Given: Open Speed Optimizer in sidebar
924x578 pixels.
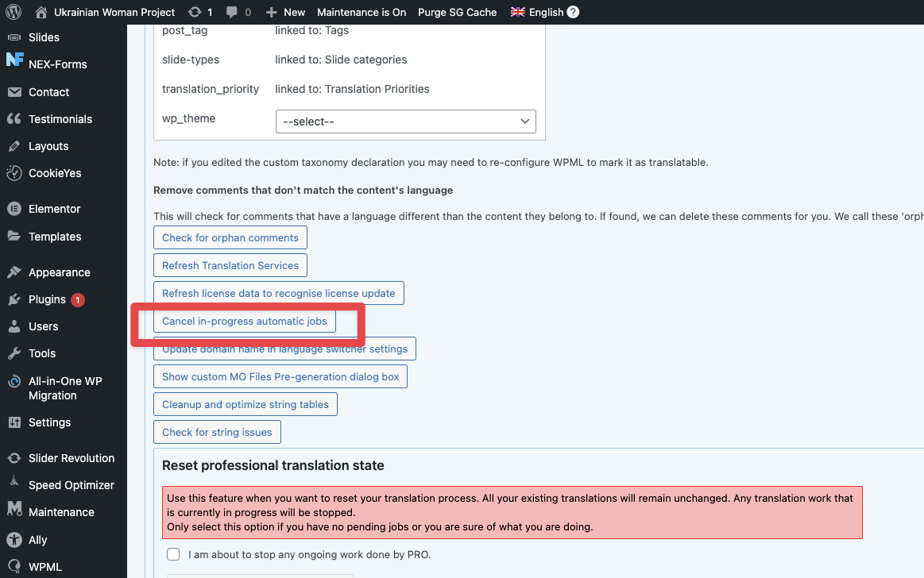Looking at the screenshot, I should [71, 485].
